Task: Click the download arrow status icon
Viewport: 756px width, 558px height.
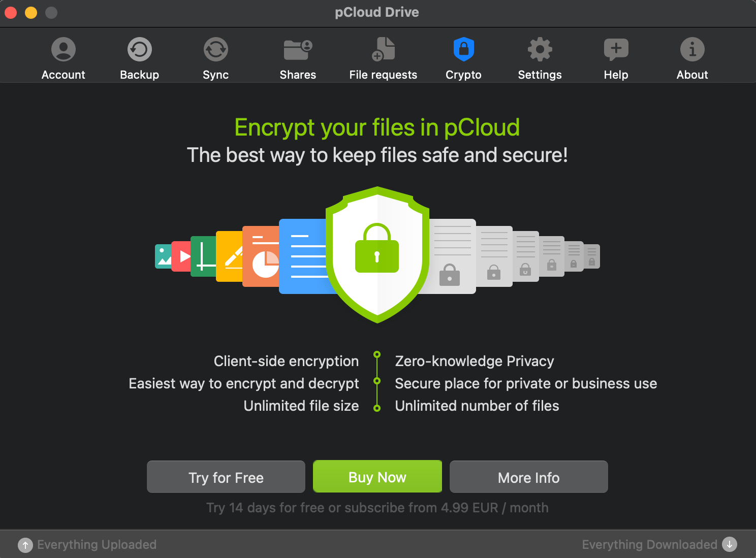Action: point(730,544)
